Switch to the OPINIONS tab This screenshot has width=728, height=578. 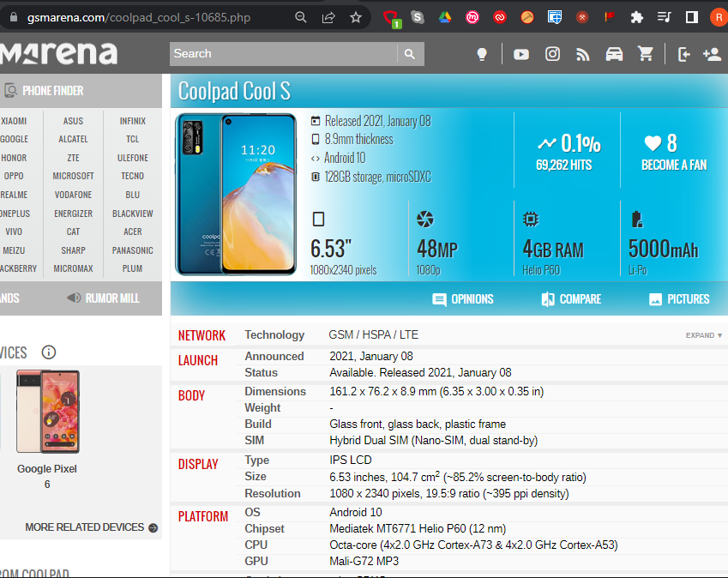[x=462, y=298]
